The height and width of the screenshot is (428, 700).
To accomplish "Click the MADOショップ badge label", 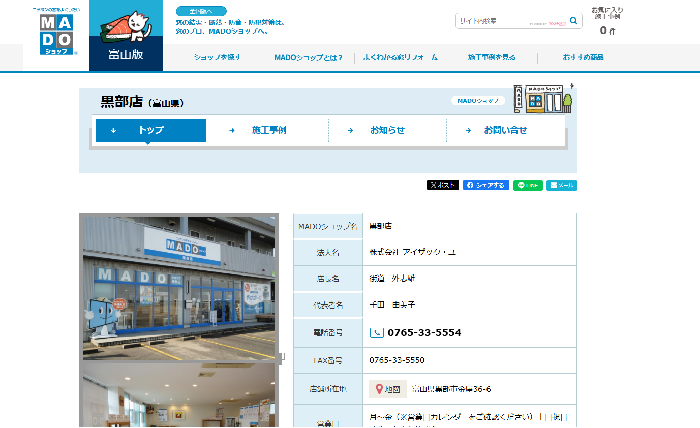I will pyautogui.click(x=478, y=101).
